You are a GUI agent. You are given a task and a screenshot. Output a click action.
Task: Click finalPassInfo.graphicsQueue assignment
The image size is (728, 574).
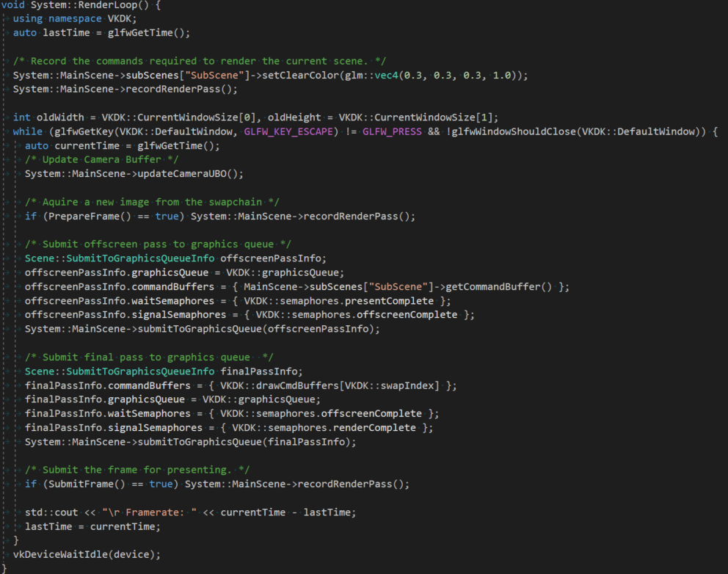pos(172,399)
